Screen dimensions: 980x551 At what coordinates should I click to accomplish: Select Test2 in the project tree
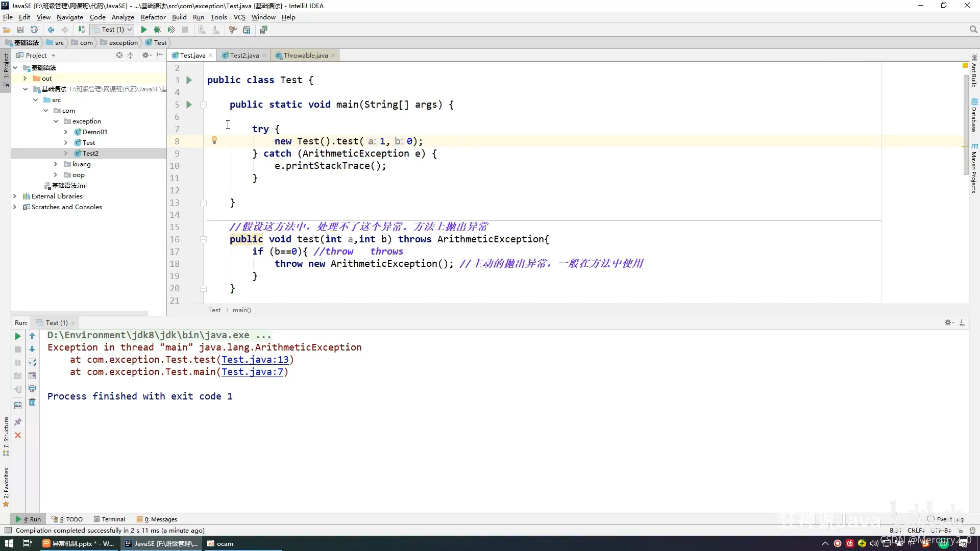[90, 154]
